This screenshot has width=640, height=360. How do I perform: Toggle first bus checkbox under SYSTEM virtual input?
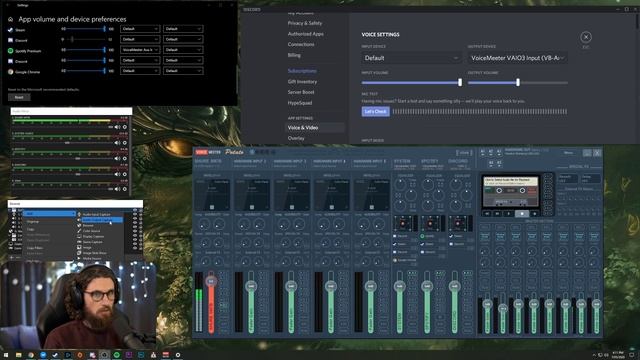point(395,236)
